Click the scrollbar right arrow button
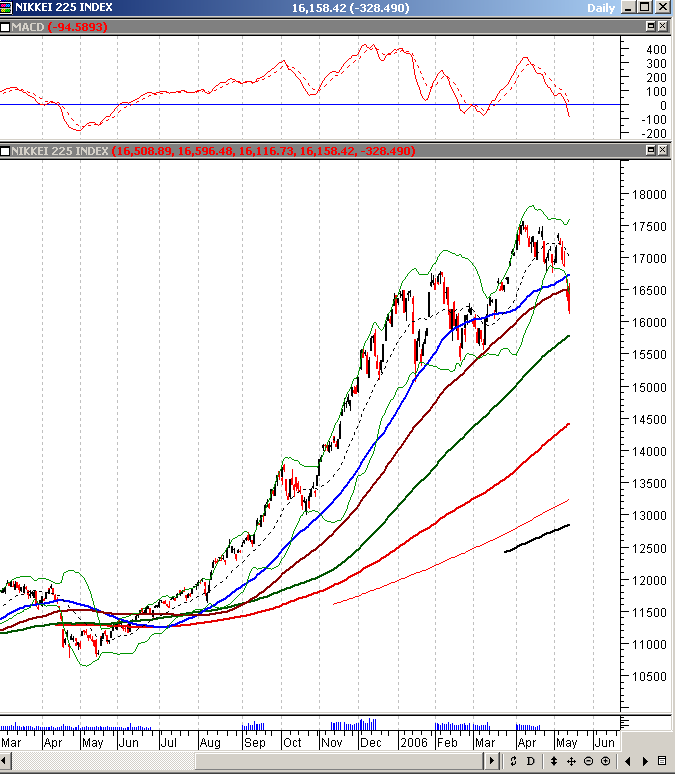 tap(491, 761)
